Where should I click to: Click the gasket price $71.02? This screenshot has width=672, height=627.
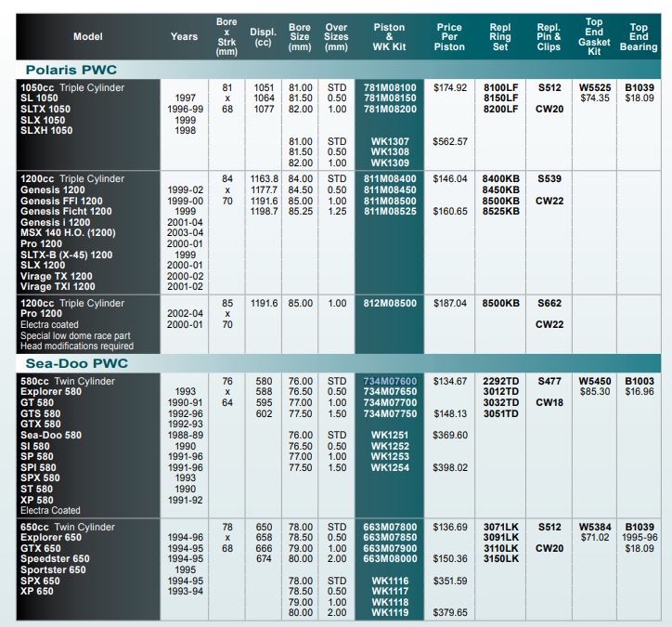595,537
